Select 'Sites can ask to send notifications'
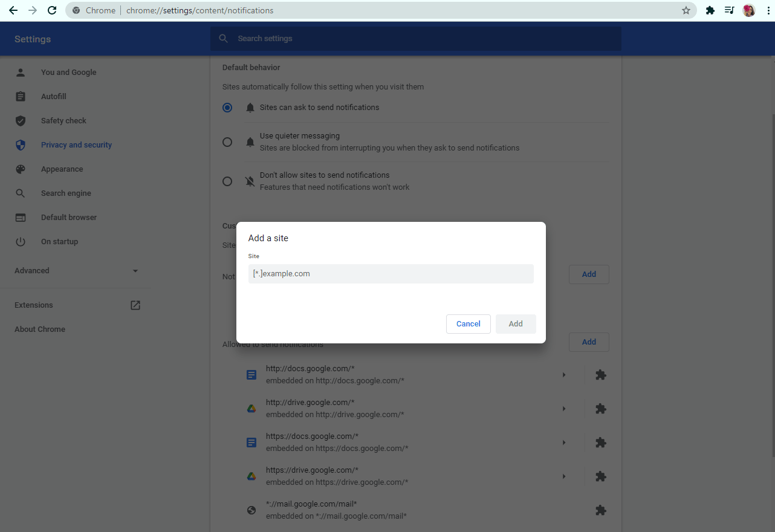 pos(227,108)
